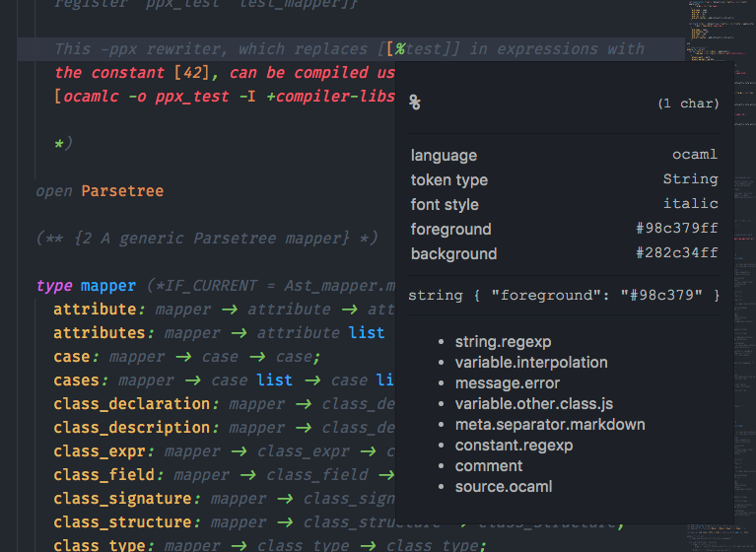This screenshot has width=756, height=552.
Task: Click the '[42]' constant in the comment
Action: pos(192,73)
